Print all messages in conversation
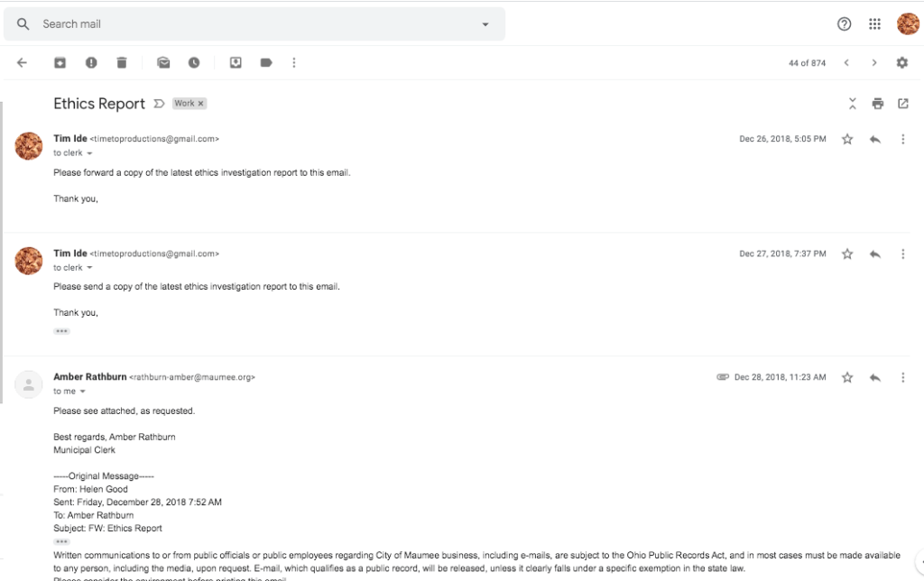924x581 pixels. (878, 104)
